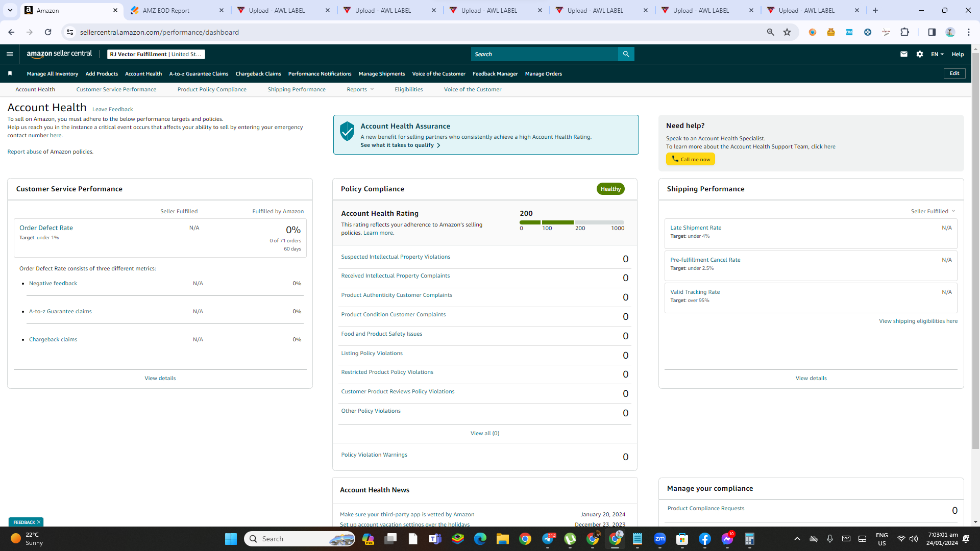
Task: Click the browser address bar URL
Action: 159,32
